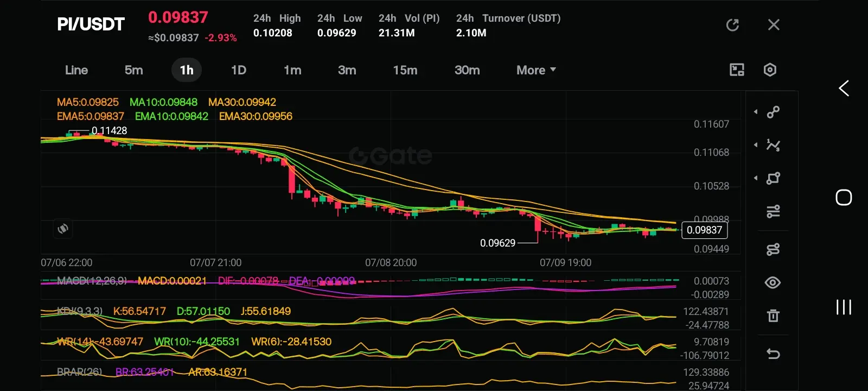This screenshot has height=391, width=868.
Task: Tap the D:57.01150 value
Action: [203, 311]
